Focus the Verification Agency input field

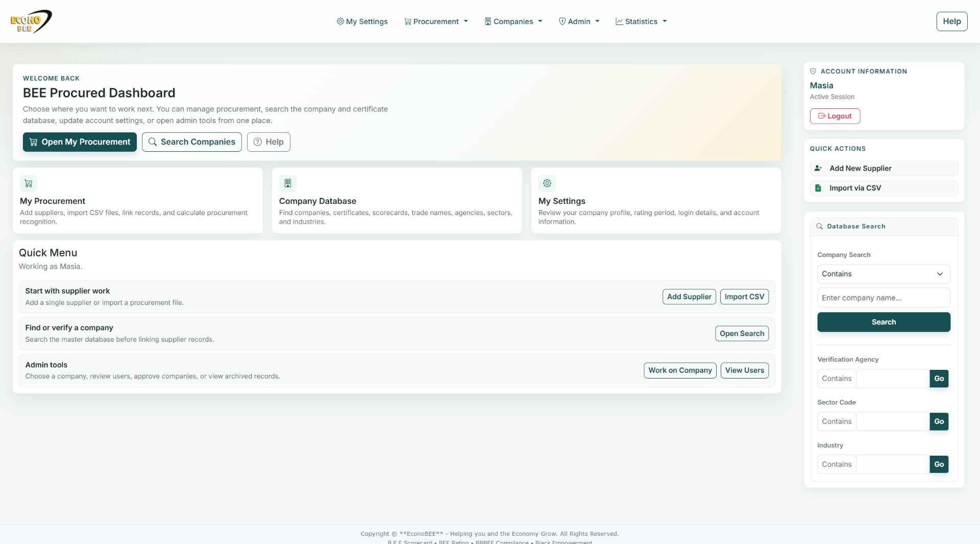892,379
